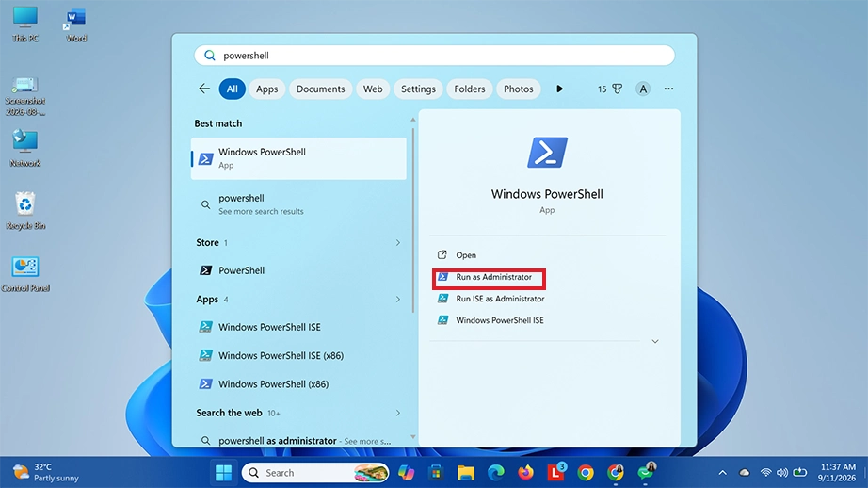Viewport: 868px width, 488px height.
Task: Open the Network desktop icon
Action: 24,148
